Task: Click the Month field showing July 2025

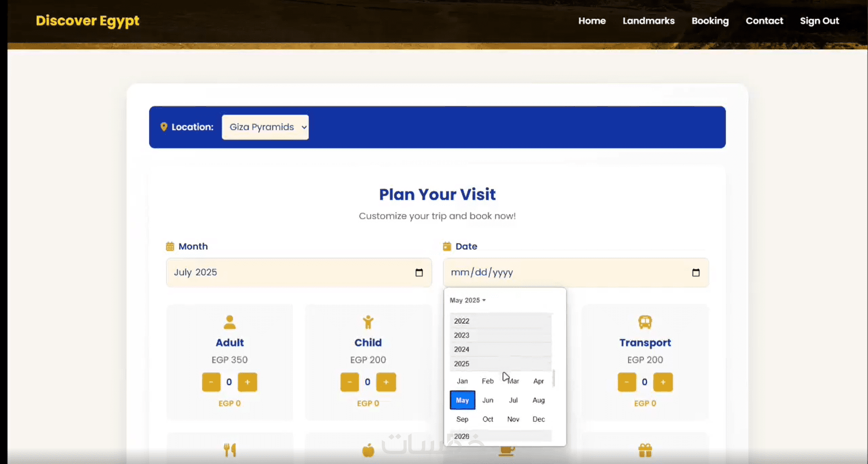Action: 299,272
